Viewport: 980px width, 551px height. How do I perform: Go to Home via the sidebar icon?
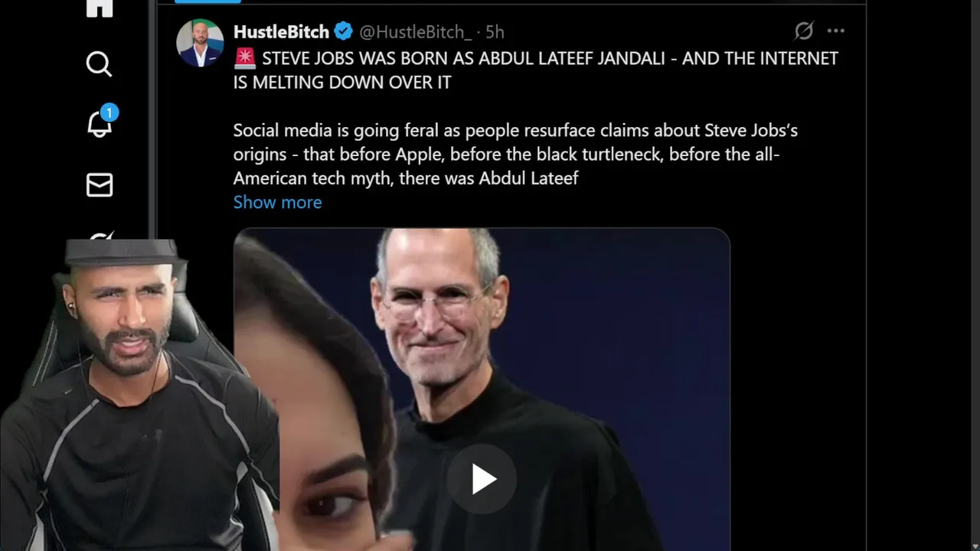(100, 8)
